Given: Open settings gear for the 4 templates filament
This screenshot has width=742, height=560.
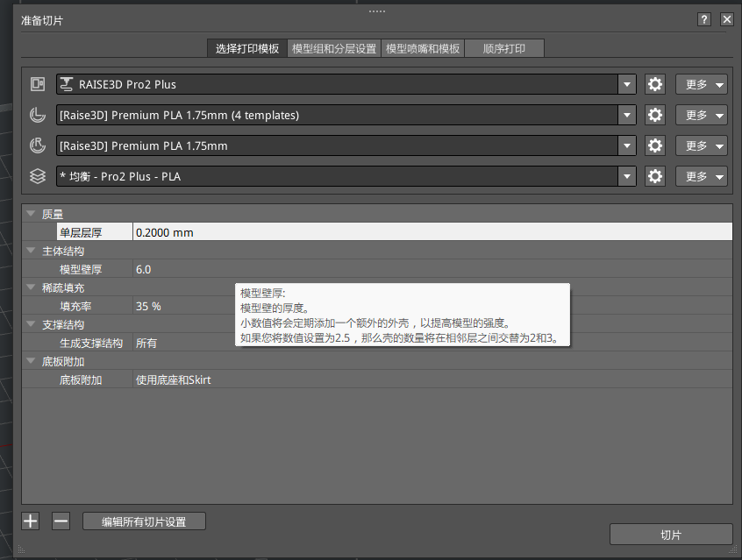Looking at the screenshot, I should point(655,115).
